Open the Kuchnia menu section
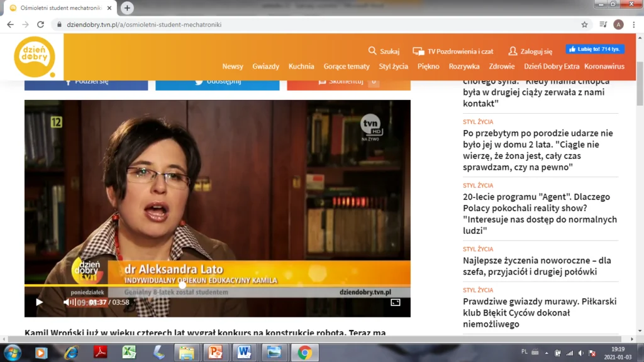The height and width of the screenshot is (362, 644). [301, 67]
